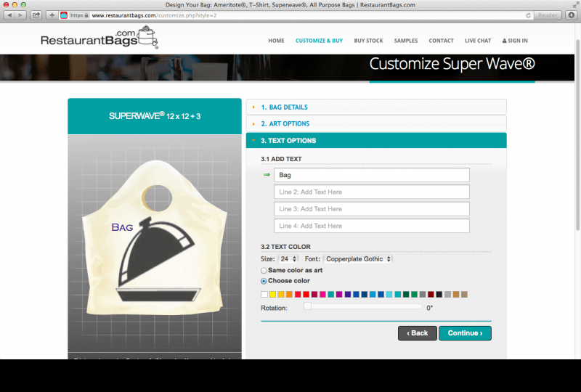Pick the black color swatch
The image size is (581, 392).
(x=439, y=295)
